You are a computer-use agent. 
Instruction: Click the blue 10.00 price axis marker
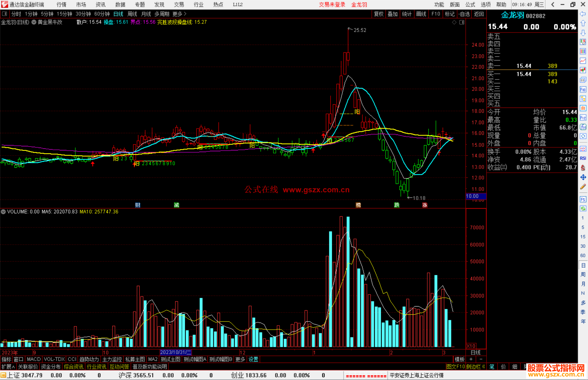pos(476,196)
